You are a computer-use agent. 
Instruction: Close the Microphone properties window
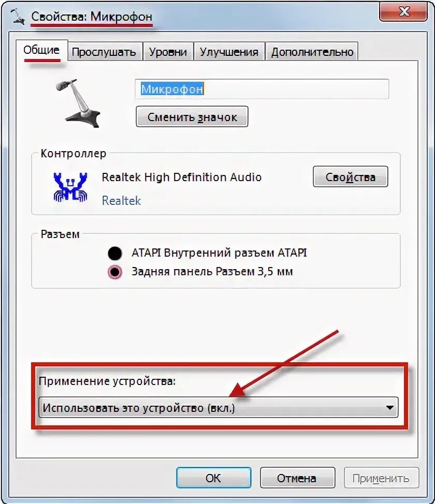(x=404, y=12)
